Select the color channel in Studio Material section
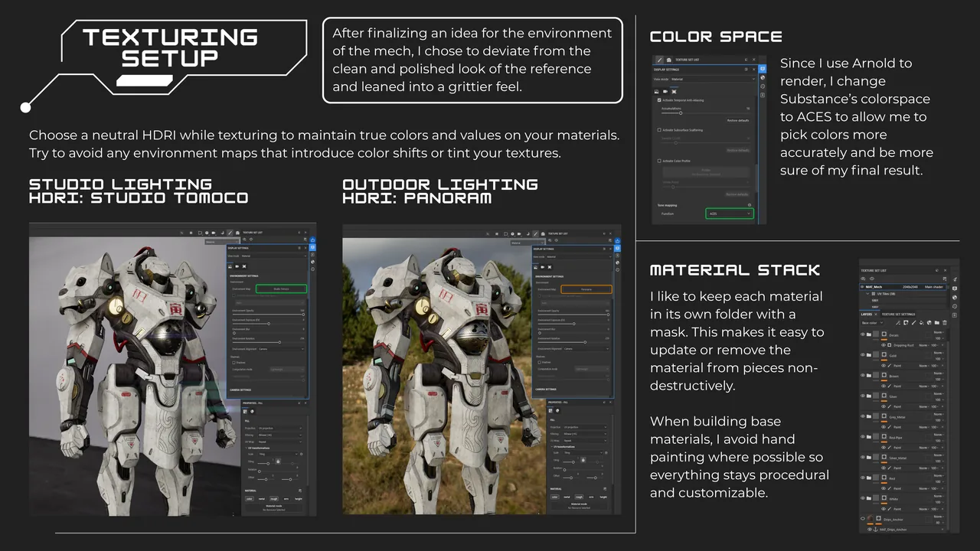The width and height of the screenshot is (980, 551). (250, 499)
